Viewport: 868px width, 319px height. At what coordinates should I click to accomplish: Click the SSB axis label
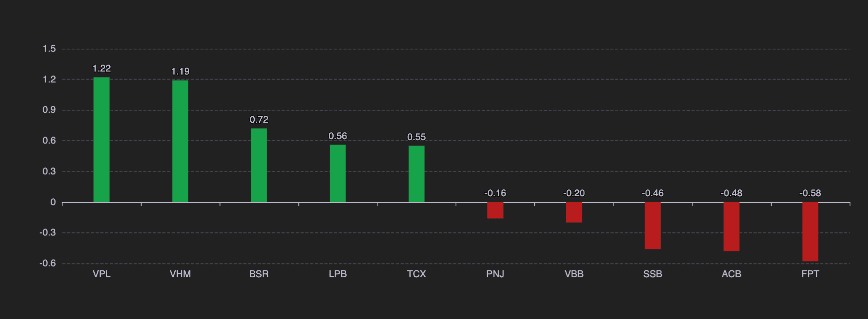652,274
